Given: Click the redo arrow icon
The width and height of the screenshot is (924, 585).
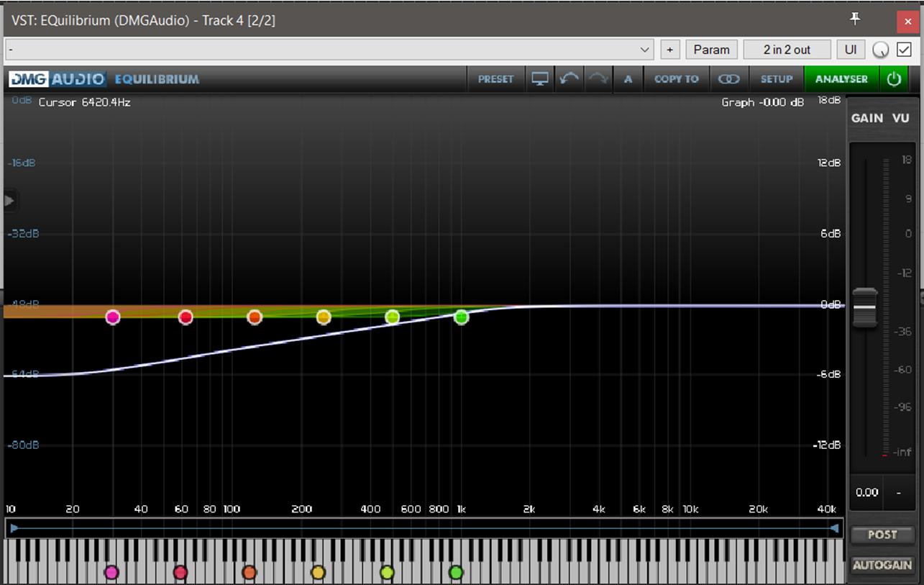Looking at the screenshot, I should [x=598, y=79].
